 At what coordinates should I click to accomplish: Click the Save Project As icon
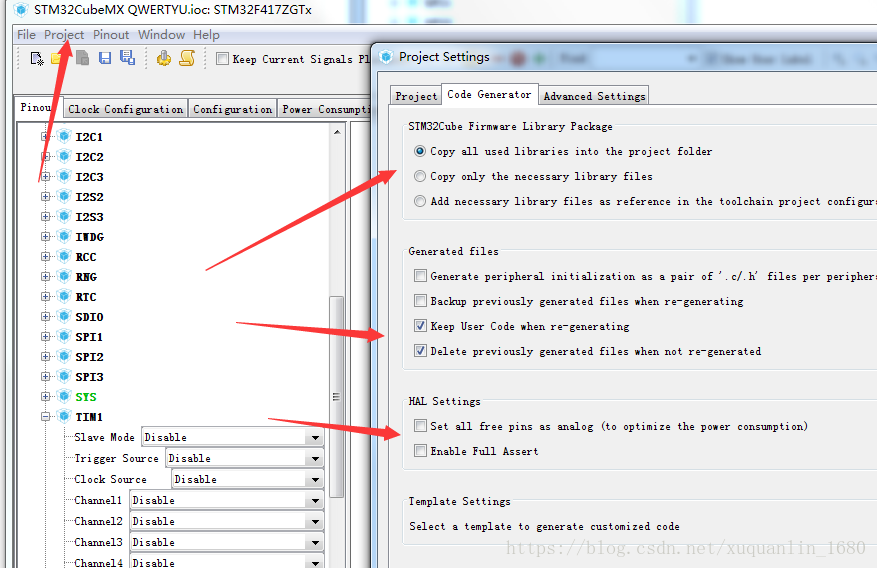pos(128,58)
